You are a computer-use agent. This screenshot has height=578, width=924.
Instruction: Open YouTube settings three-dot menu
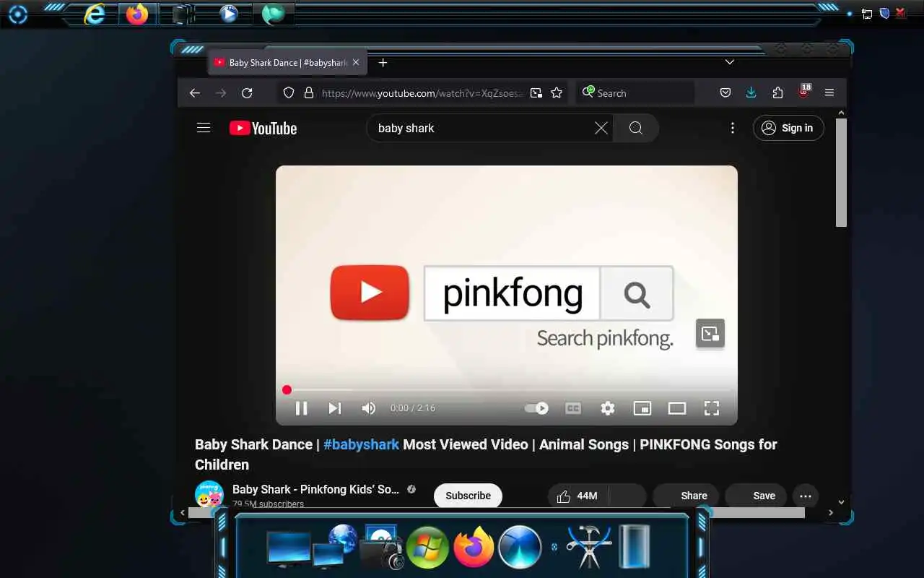click(x=733, y=128)
